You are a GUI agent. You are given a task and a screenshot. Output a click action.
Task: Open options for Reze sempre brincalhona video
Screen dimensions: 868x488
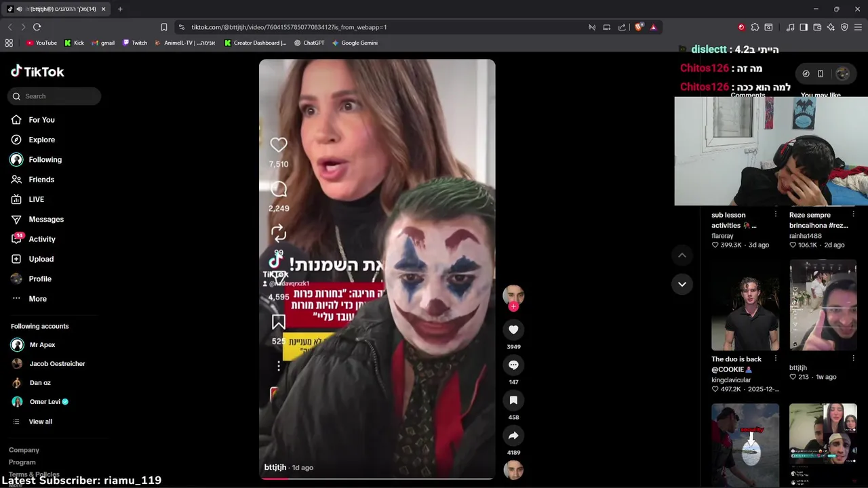coord(853,214)
